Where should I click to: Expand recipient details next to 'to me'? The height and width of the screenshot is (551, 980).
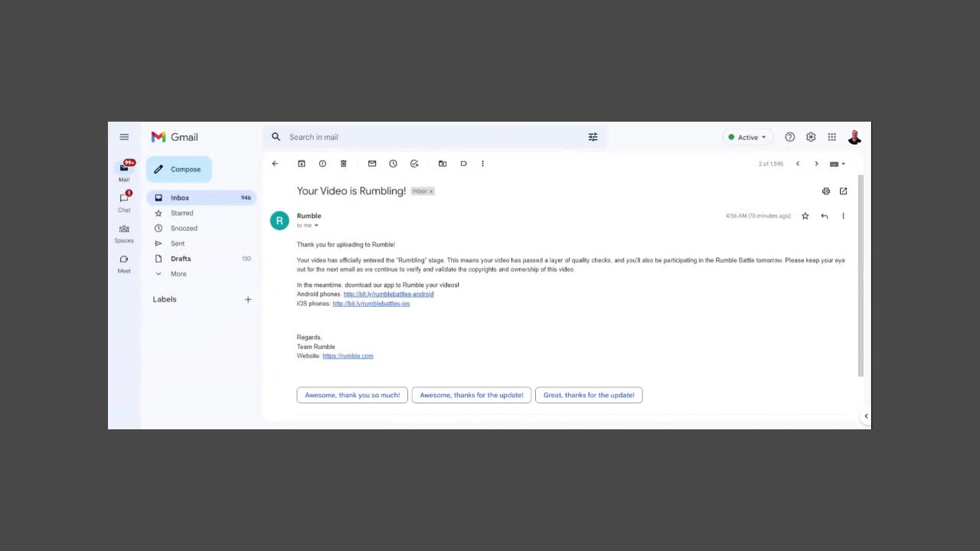click(x=316, y=226)
